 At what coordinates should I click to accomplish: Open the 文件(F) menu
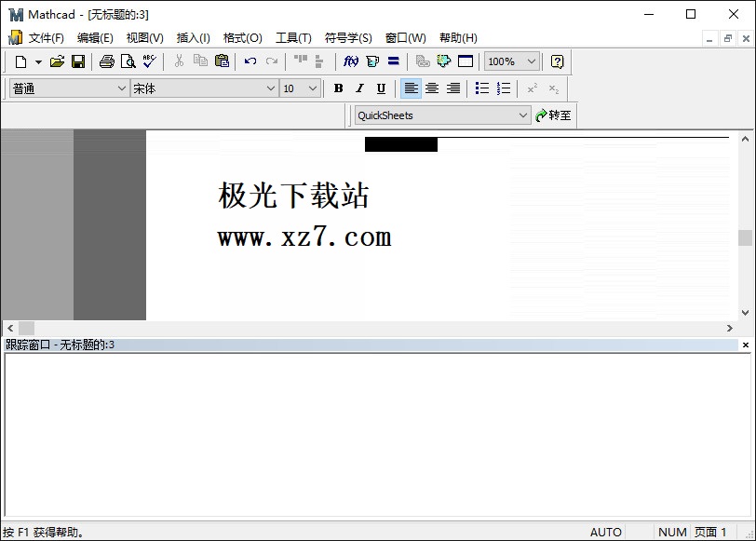tap(47, 37)
